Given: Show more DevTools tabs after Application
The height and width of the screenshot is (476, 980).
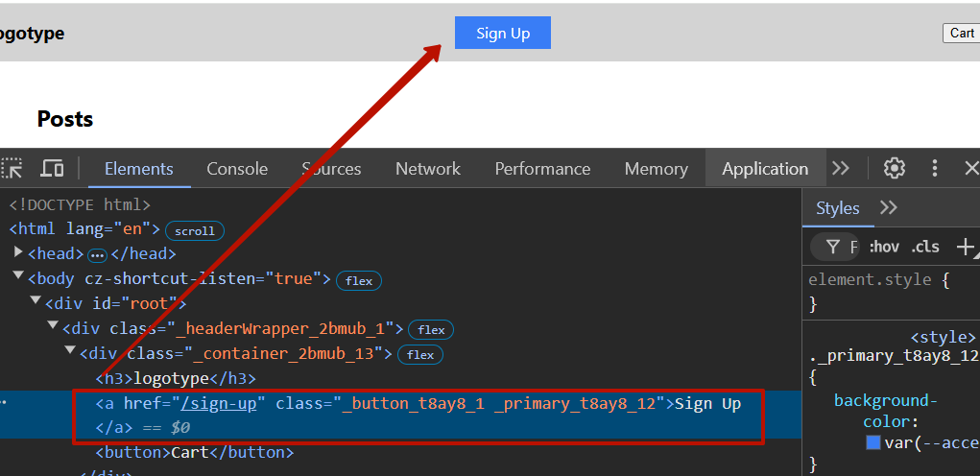Looking at the screenshot, I should point(841,169).
